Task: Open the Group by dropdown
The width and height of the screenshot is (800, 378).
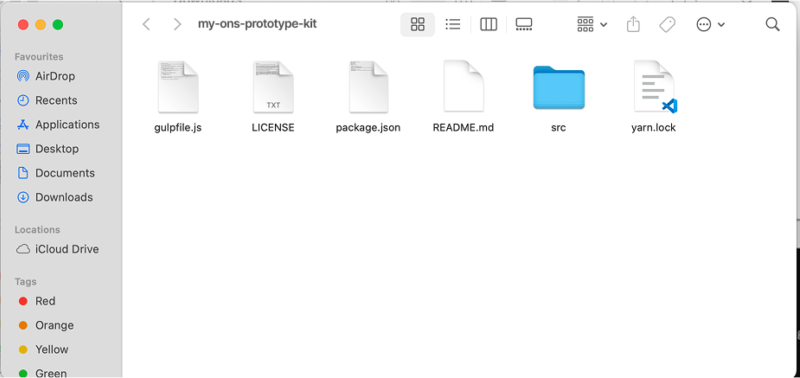Action: pos(592,24)
